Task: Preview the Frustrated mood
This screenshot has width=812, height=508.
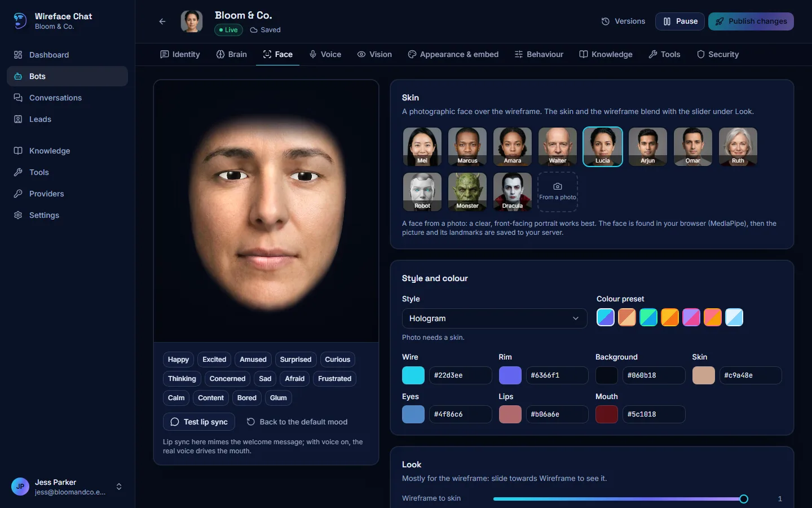Action: (334, 379)
